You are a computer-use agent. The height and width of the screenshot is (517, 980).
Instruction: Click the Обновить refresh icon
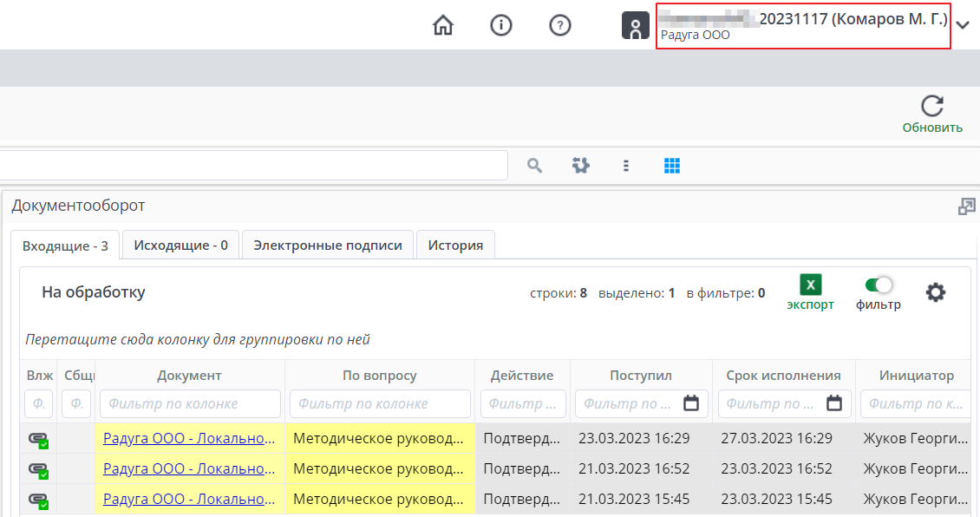(x=932, y=107)
